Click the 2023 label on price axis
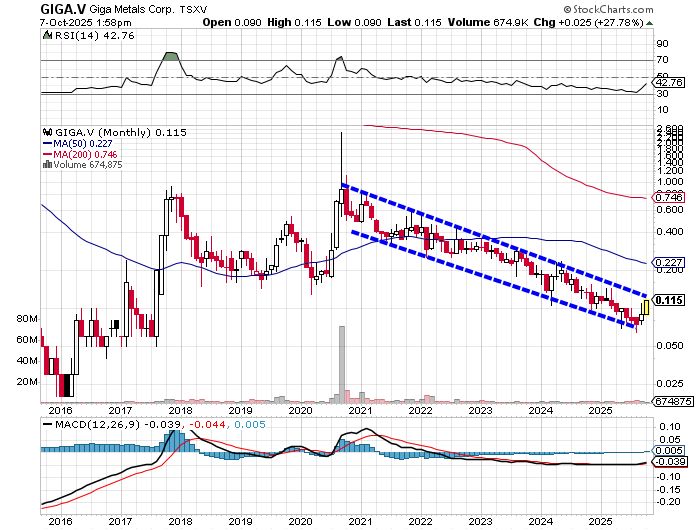 click(480, 410)
